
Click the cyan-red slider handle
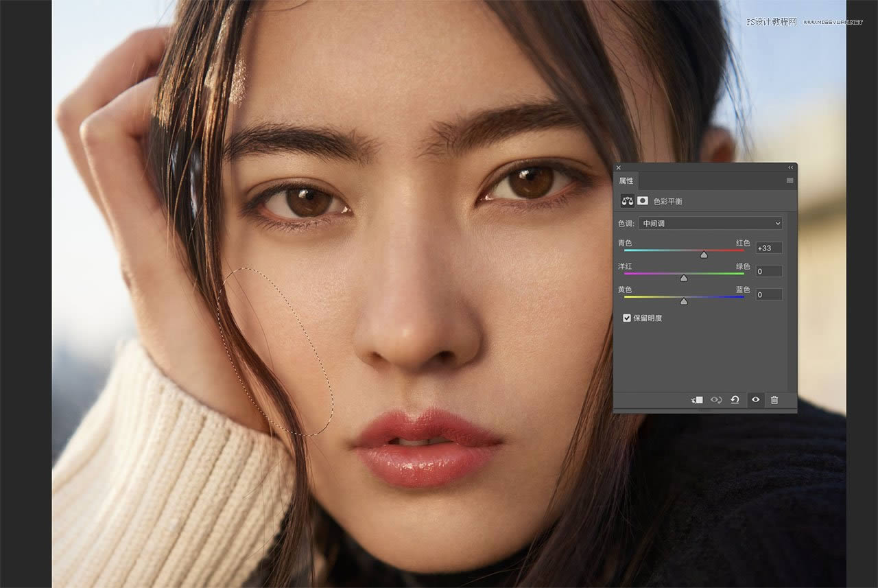[704, 255]
